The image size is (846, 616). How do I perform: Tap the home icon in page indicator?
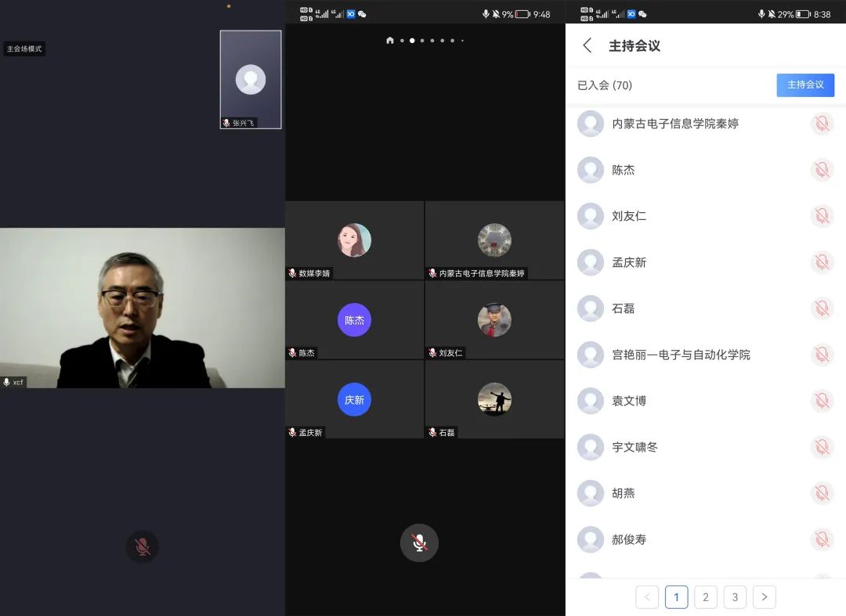tap(390, 40)
